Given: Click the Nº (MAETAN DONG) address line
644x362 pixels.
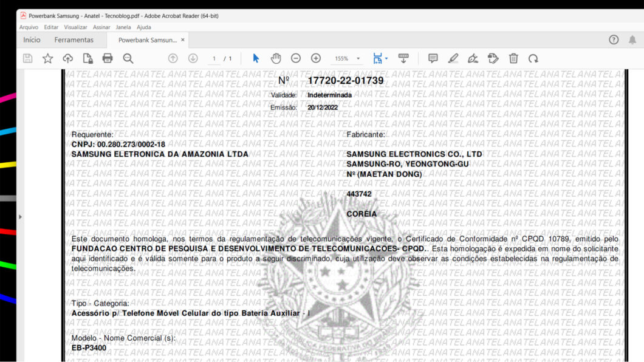Looking at the screenshot, I should pyautogui.click(x=384, y=174).
